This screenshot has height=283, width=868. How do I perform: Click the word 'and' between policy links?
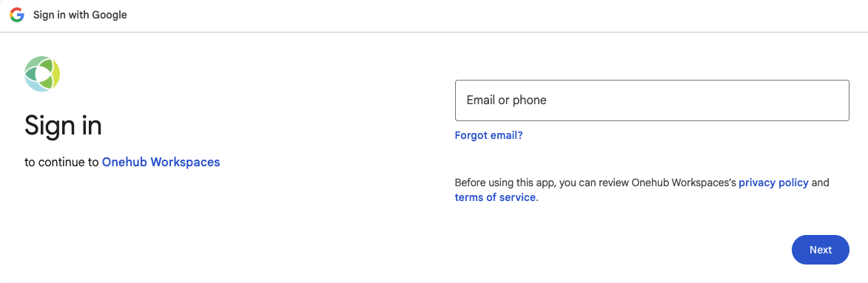[821, 183]
